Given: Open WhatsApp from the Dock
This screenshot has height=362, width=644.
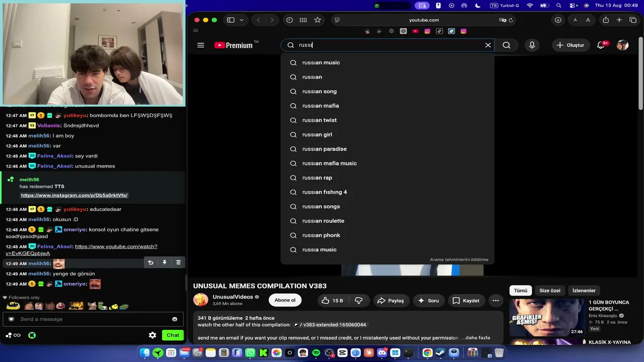Looking at the screenshot, I should pos(250,353).
